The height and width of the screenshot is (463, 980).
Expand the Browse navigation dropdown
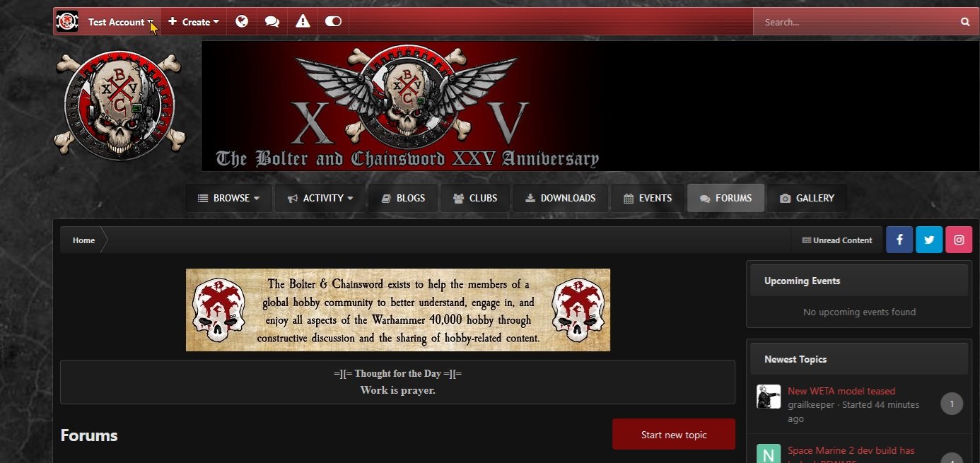[228, 199]
